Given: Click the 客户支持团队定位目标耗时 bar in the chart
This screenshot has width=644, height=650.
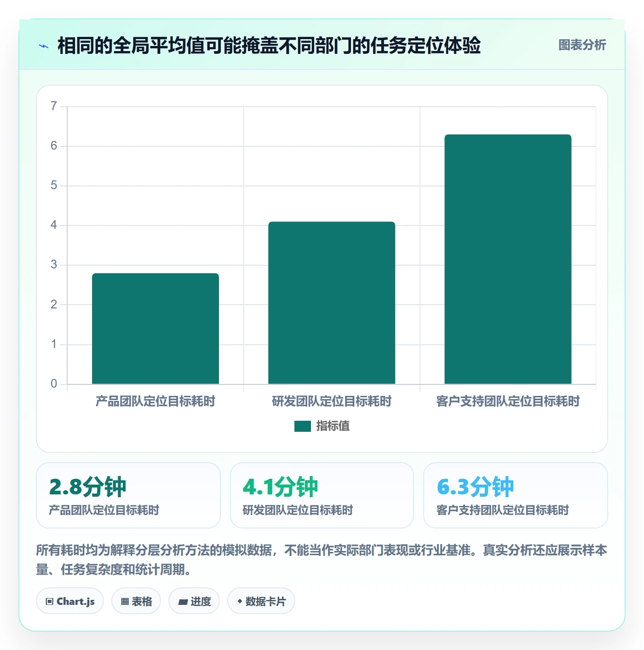Looking at the screenshot, I should tap(508, 259).
